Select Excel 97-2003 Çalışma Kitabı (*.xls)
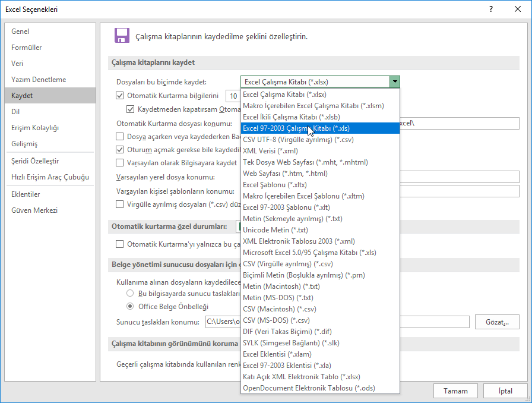This screenshot has width=532, height=403. (x=320, y=128)
